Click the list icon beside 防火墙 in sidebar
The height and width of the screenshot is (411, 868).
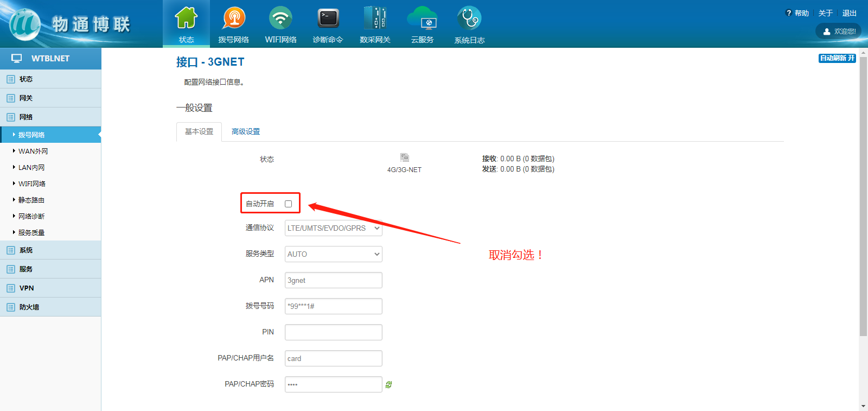(x=11, y=307)
